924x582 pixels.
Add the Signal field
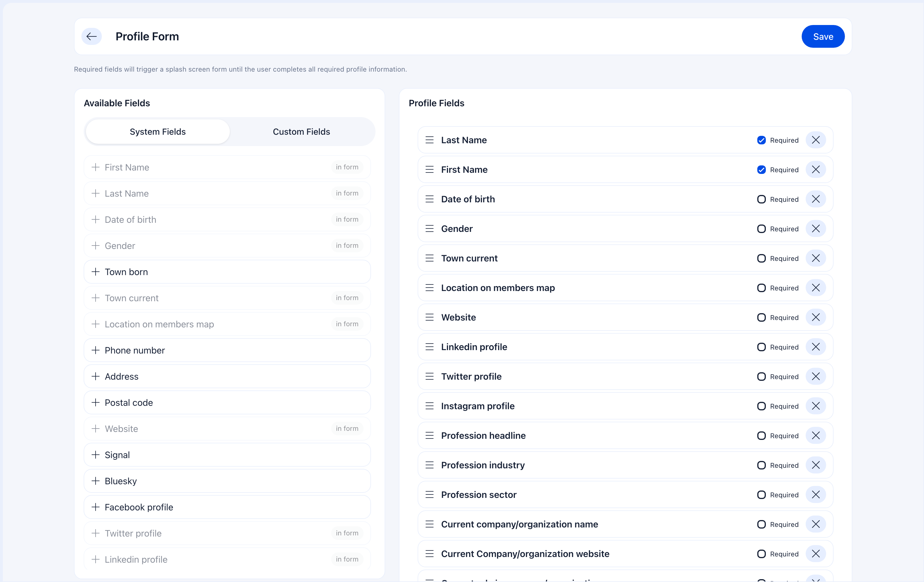pos(96,455)
